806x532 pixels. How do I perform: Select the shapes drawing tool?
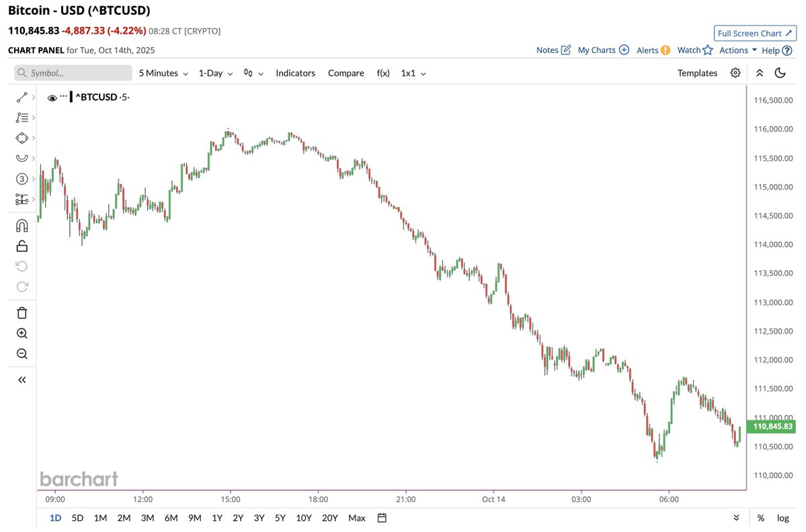(22, 138)
